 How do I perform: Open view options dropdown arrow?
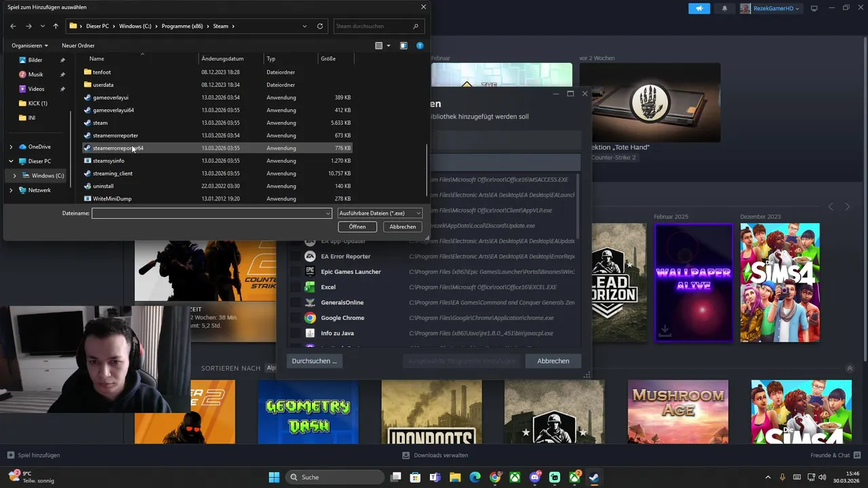point(389,45)
